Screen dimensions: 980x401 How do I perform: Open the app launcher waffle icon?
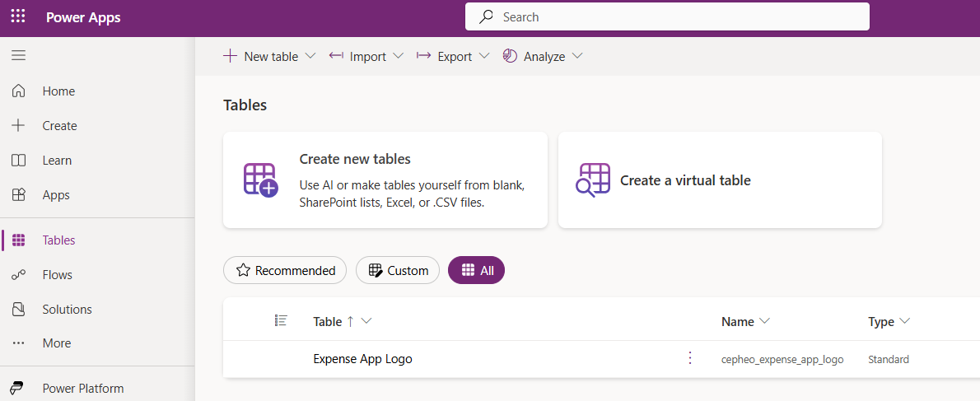18,17
